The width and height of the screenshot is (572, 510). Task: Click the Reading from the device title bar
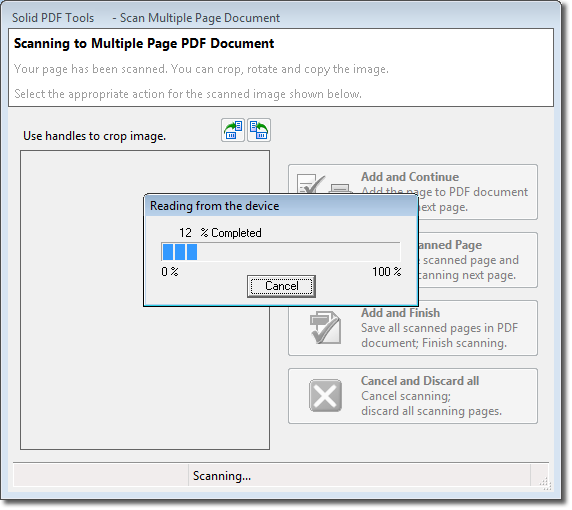pyautogui.click(x=281, y=206)
